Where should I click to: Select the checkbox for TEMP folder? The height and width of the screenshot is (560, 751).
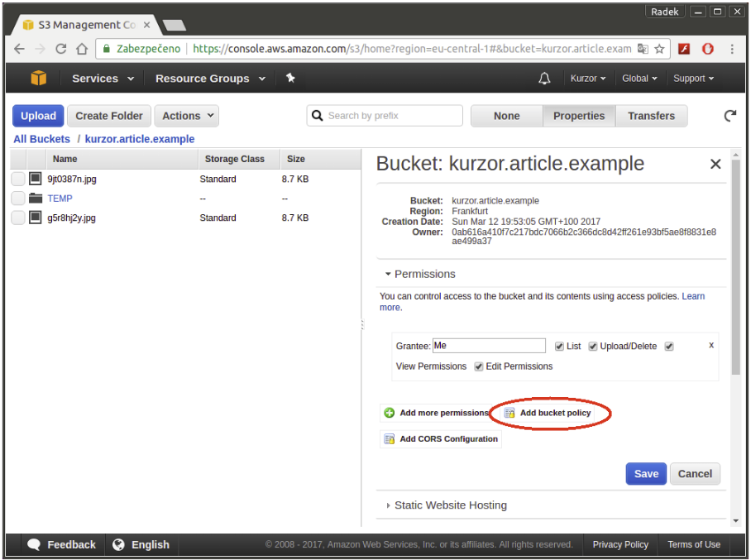(x=18, y=198)
